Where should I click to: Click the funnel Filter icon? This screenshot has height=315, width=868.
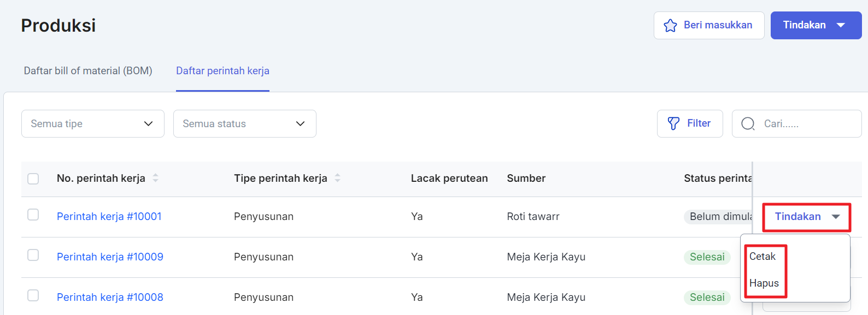point(673,124)
